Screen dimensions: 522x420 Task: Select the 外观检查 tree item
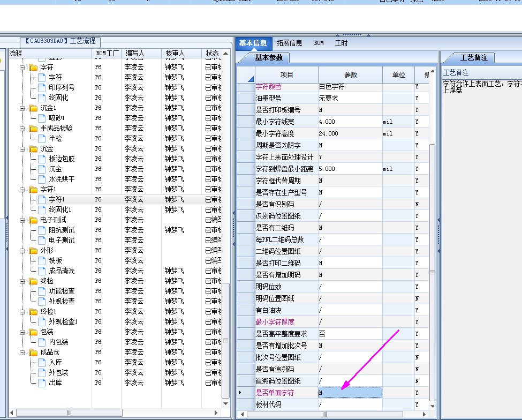pyautogui.click(x=62, y=301)
